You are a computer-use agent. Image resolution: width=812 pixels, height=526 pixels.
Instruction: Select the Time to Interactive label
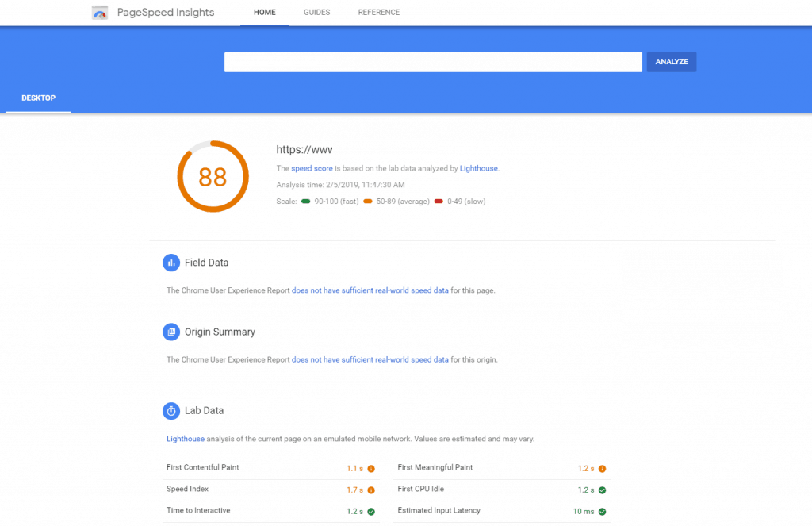198,510
